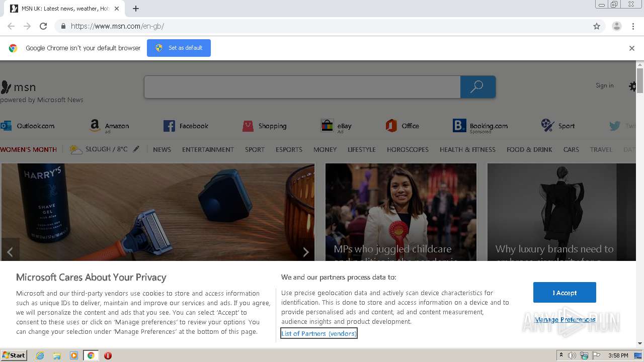The height and width of the screenshot is (362, 644).
Task: Show hidden tray icons arrow
Action: click(x=561, y=355)
